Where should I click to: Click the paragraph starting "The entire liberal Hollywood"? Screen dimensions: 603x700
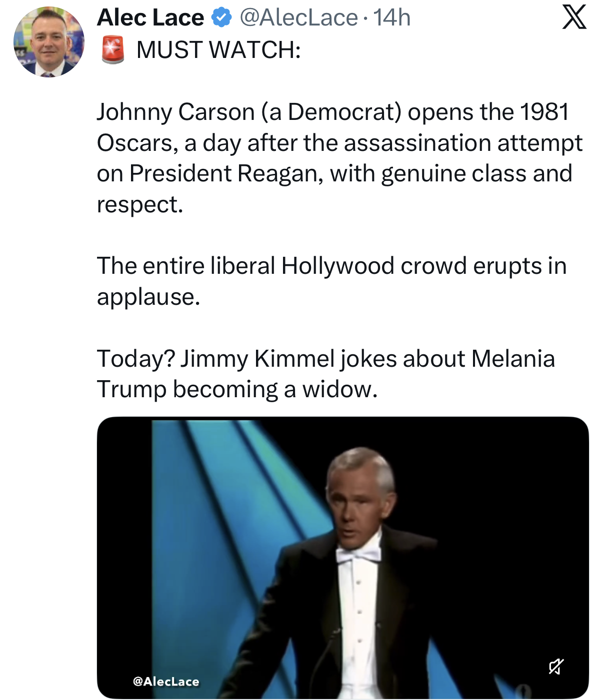tap(331, 281)
